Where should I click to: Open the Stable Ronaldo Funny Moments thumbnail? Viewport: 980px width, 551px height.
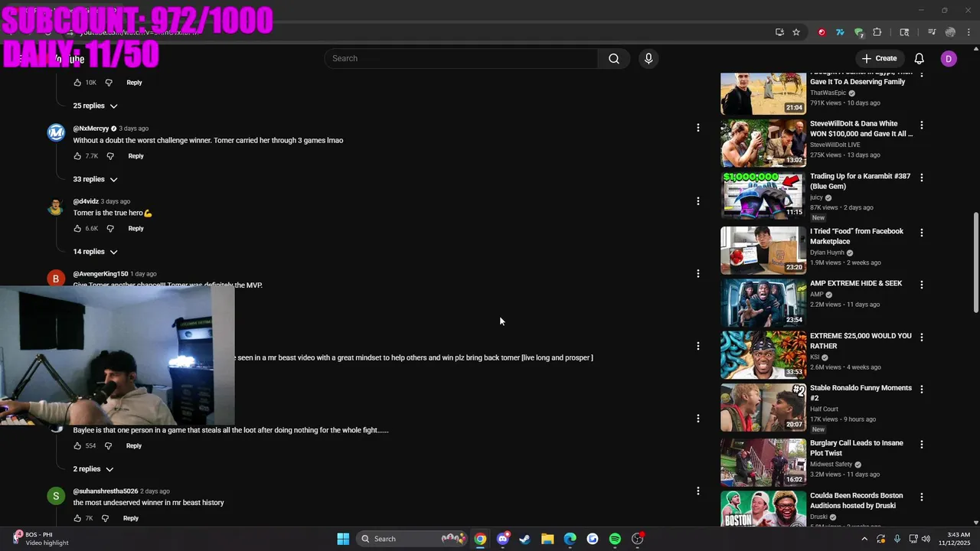763,407
